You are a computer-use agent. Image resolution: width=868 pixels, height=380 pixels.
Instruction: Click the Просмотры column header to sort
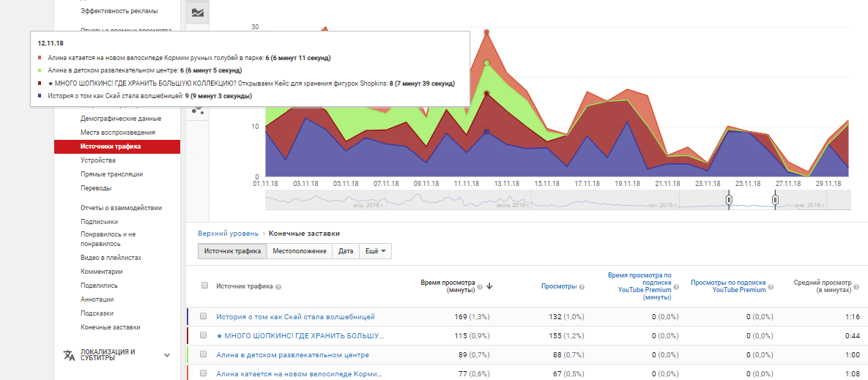(x=557, y=287)
